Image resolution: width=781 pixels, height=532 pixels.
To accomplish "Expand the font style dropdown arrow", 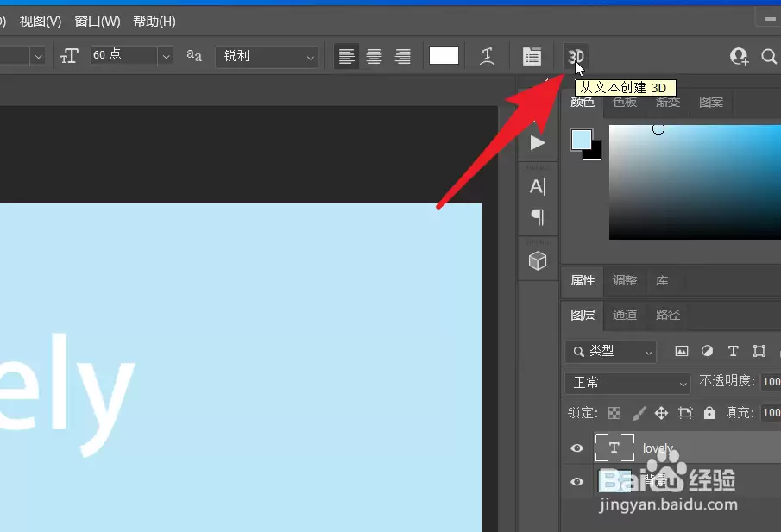I will pyautogui.click(x=38, y=56).
